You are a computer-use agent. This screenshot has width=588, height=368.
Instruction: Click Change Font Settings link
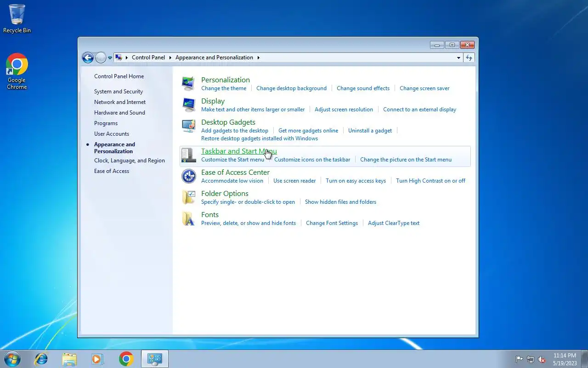pos(332,223)
